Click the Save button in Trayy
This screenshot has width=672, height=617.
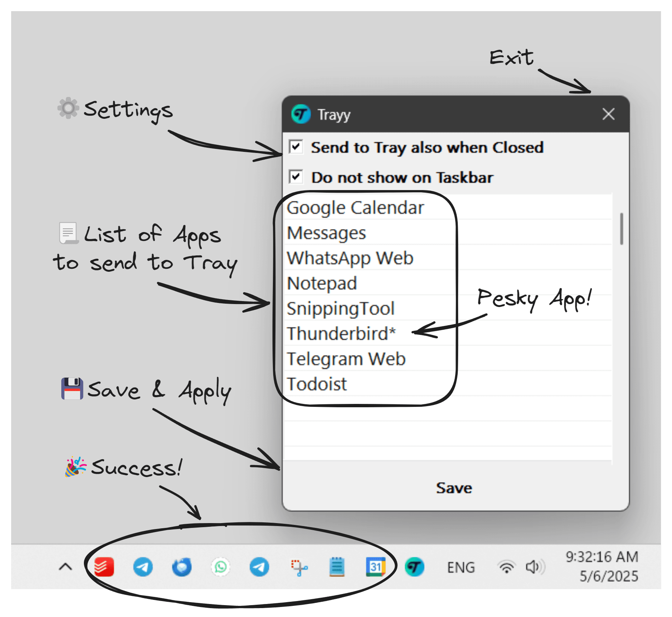[x=454, y=488]
